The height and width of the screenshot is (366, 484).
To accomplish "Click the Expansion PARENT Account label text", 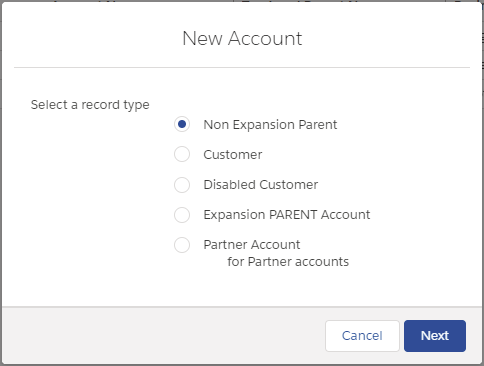I will tap(287, 215).
